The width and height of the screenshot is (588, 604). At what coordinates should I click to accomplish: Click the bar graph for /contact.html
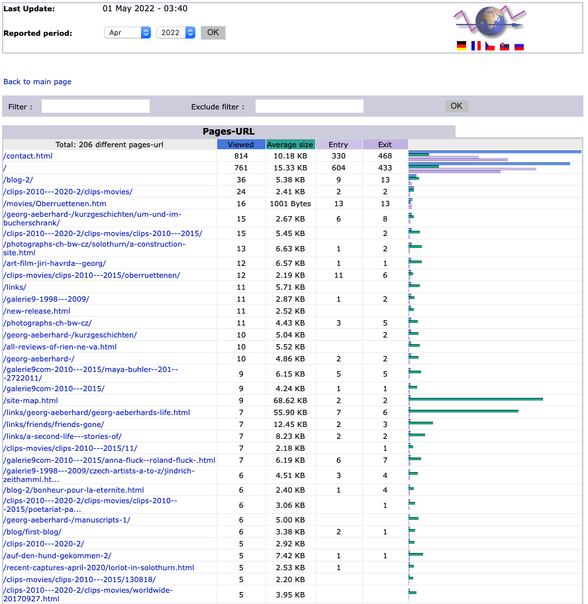point(495,156)
